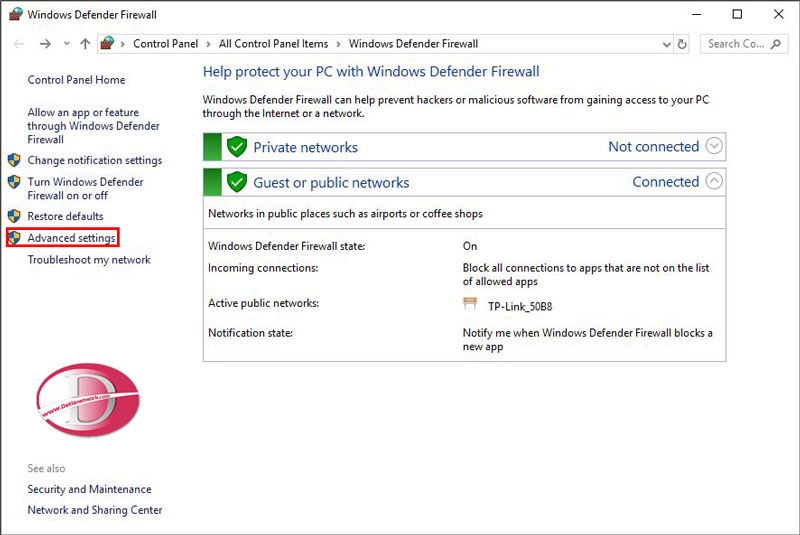Minimize the Windows Defender Firewall window

click(696, 14)
